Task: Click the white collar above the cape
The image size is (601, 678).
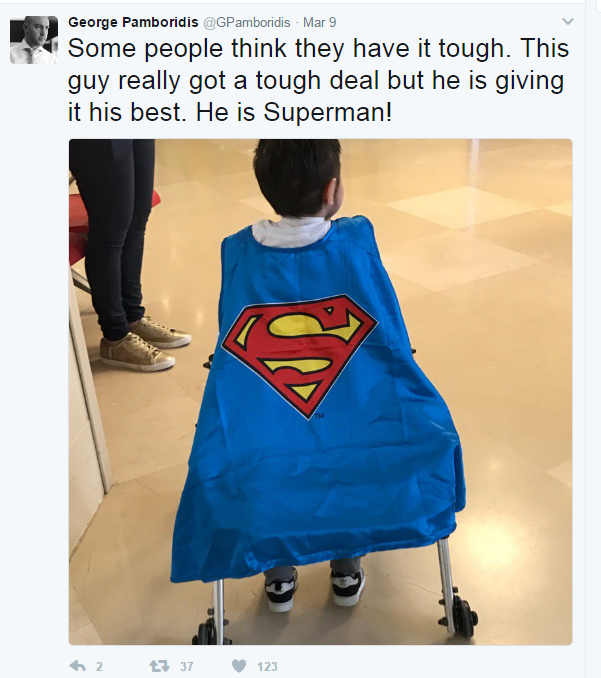Action: pyautogui.click(x=292, y=232)
